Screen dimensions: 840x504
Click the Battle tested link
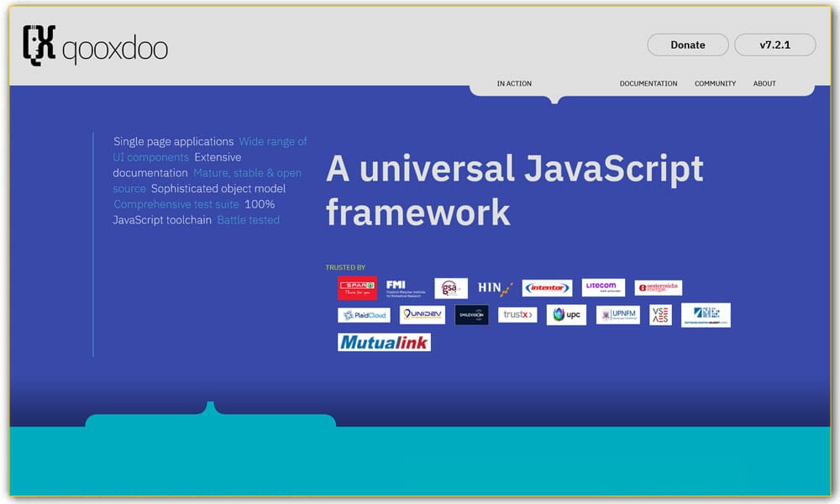pos(248,219)
